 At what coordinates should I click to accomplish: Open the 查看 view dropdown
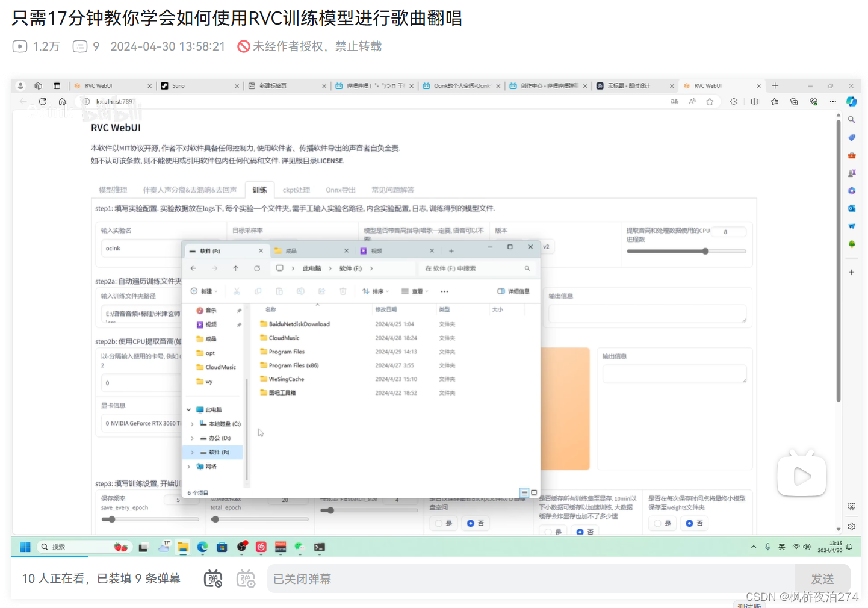click(415, 291)
